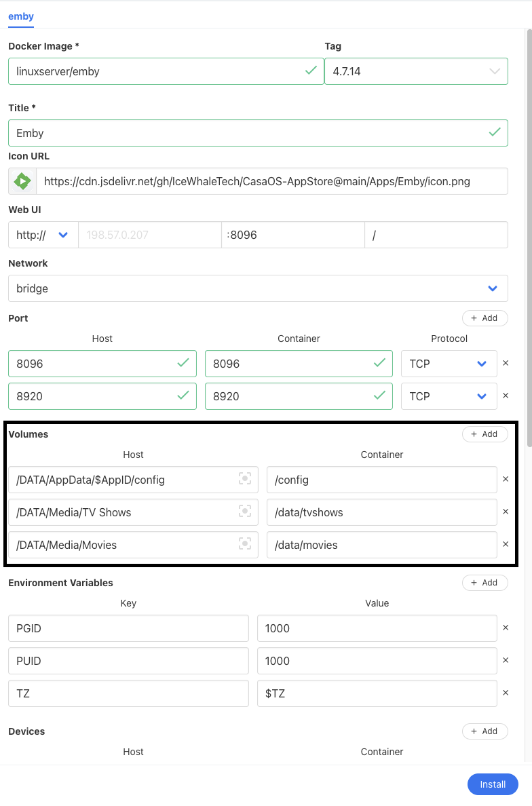This screenshot has height=806, width=532.
Task: Add a new port mapping
Action: pyautogui.click(x=484, y=318)
